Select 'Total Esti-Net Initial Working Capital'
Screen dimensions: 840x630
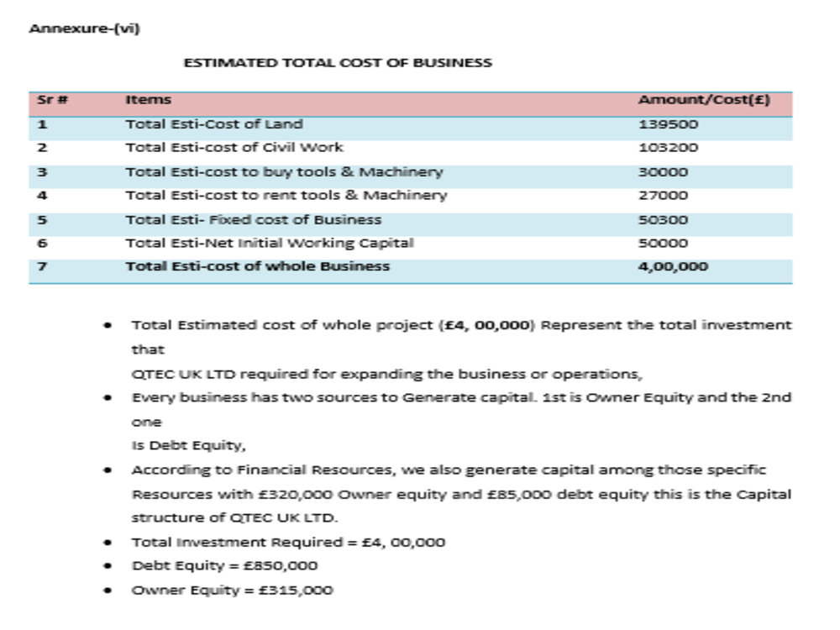click(x=270, y=244)
